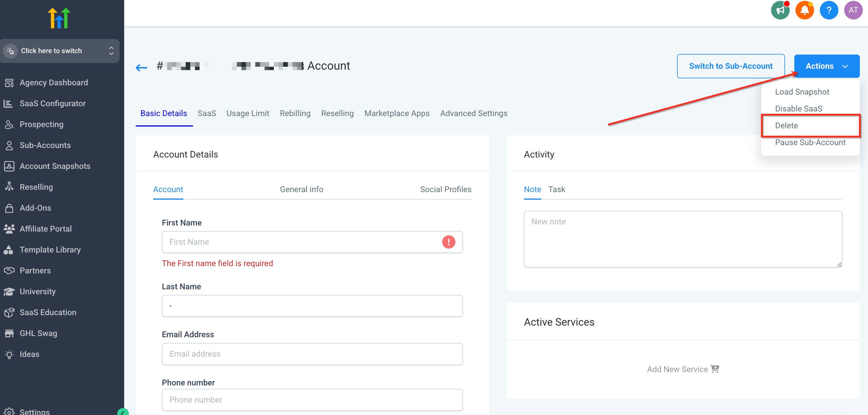Viewport: 868px width, 415px height.
Task: Choose Pause Sub-Account menu option
Action: (810, 142)
